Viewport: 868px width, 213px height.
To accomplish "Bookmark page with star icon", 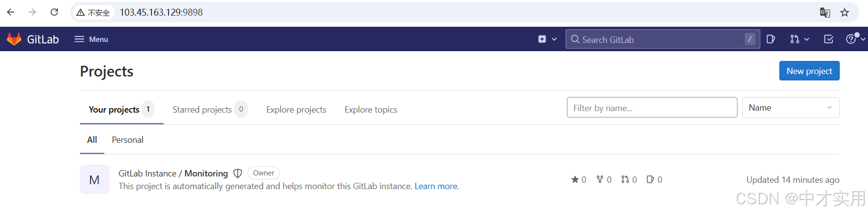I will click(845, 12).
